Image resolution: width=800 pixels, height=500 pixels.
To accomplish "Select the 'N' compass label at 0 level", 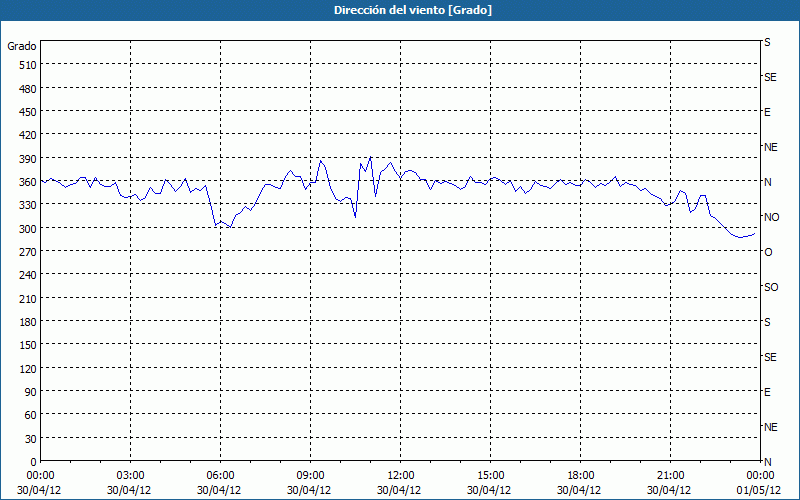I will (767, 462).
